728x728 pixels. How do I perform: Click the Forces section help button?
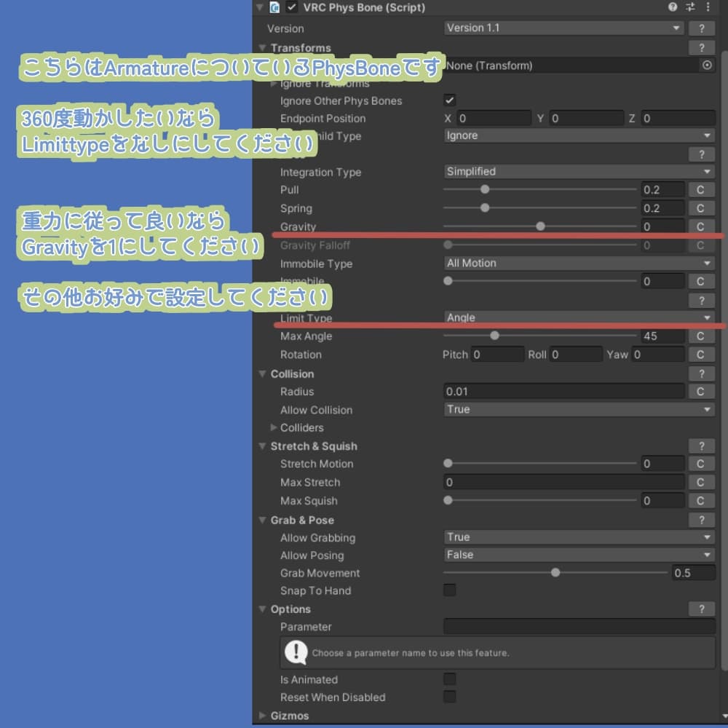click(x=702, y=154)
